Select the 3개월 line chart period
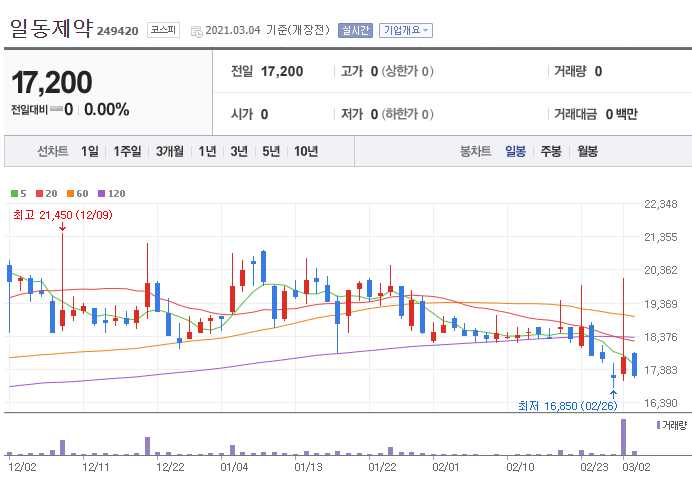 tap(170, 151)
